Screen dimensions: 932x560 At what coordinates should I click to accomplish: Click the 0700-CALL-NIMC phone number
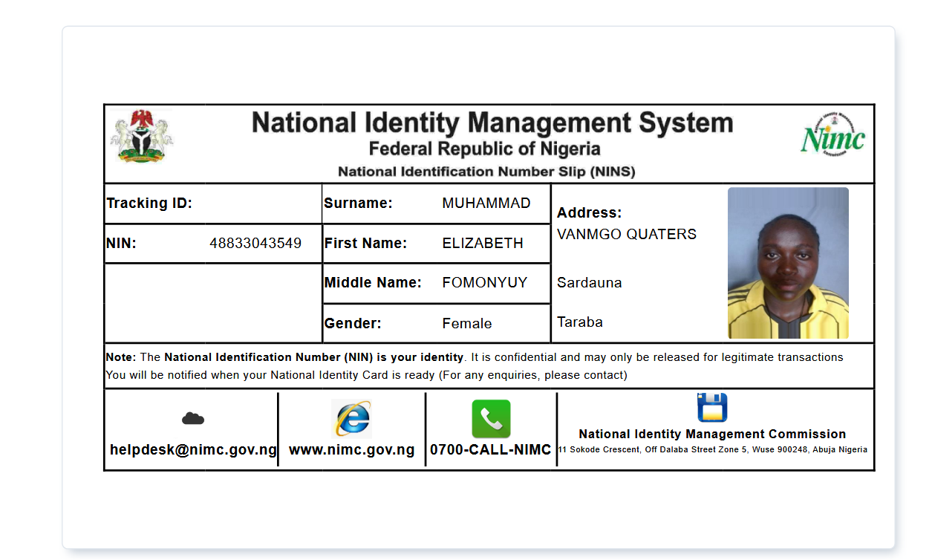click(x=491, y=449)
